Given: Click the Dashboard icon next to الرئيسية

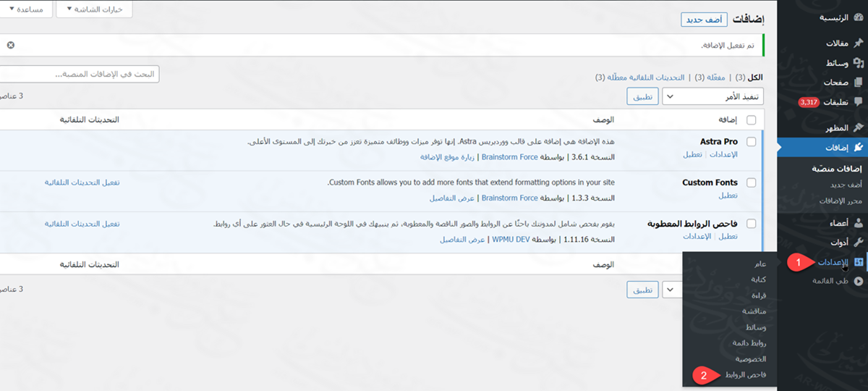Looking at the screenshot, I should [859, 17].
